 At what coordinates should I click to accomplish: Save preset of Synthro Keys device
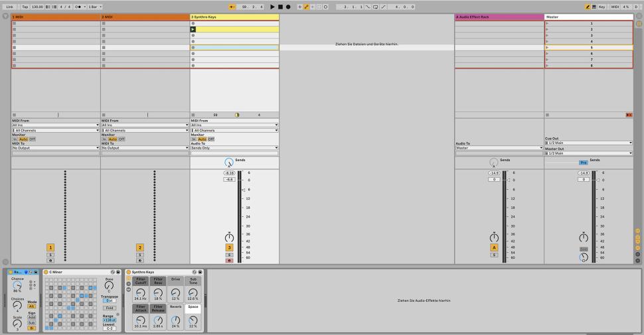[x=200, y=272]
